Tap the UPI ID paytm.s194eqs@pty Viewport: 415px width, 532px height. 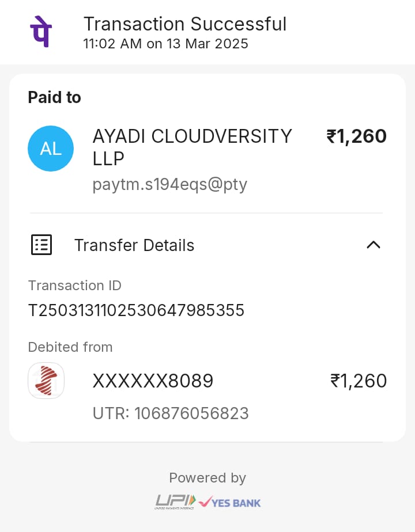point(169,184)
